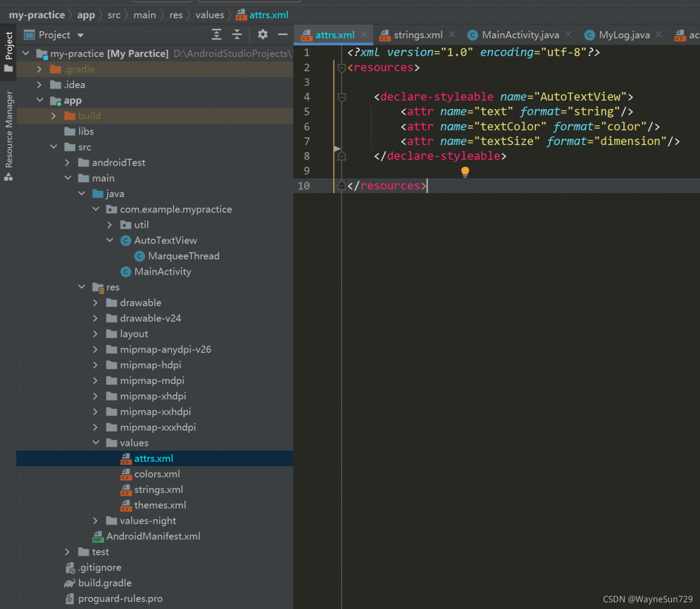Collapse the my-practice root node
Screen dimensions: 700x609
[x=26, y=54]
